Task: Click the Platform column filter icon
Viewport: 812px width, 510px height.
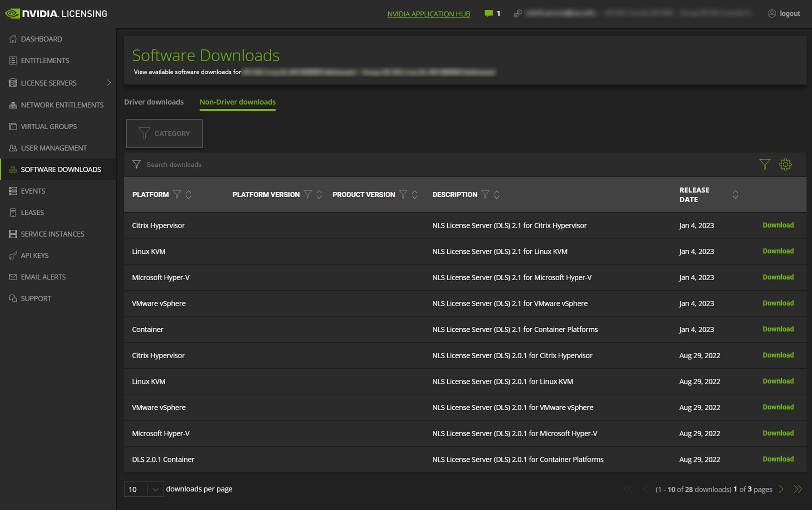Action: pos(177,194)
